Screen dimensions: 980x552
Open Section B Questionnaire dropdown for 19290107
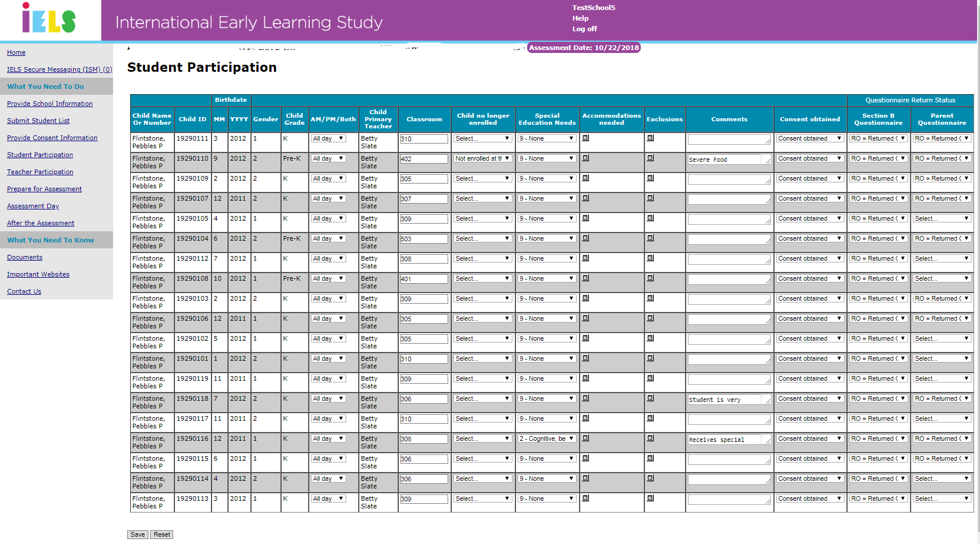pyautogui.click(x=878, y=198)
